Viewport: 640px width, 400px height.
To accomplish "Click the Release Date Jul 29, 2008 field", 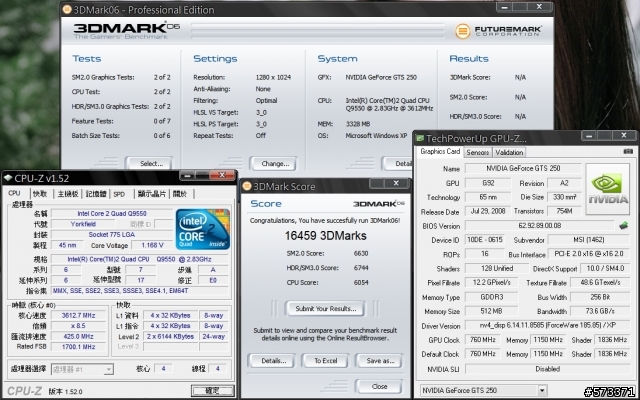I will pyautogui.click(x=488, y=211).
